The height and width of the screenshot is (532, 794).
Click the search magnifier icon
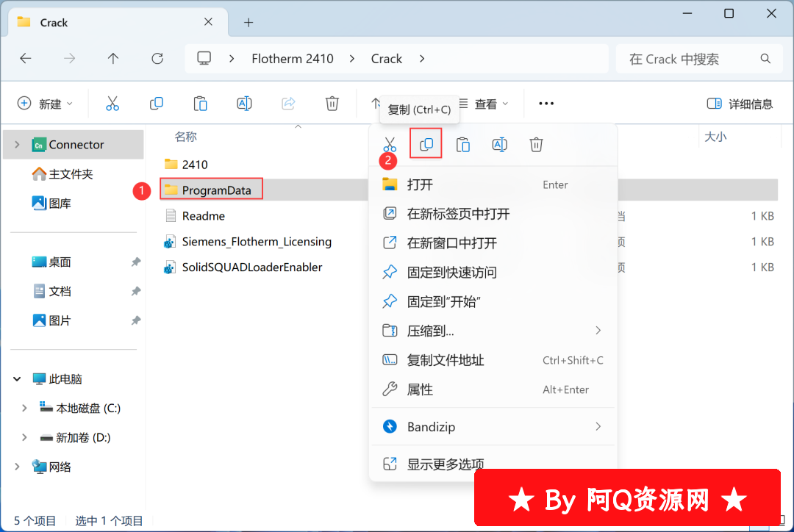[765, 59]
